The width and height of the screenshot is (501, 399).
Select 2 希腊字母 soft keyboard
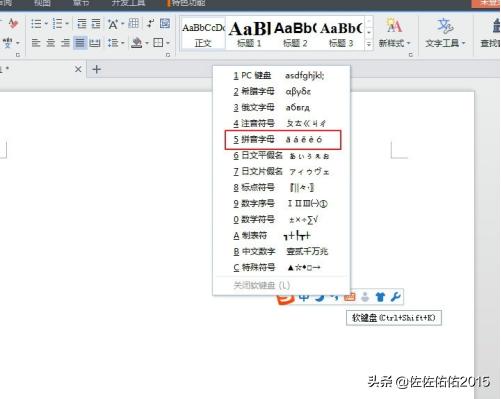pos(282,91)
